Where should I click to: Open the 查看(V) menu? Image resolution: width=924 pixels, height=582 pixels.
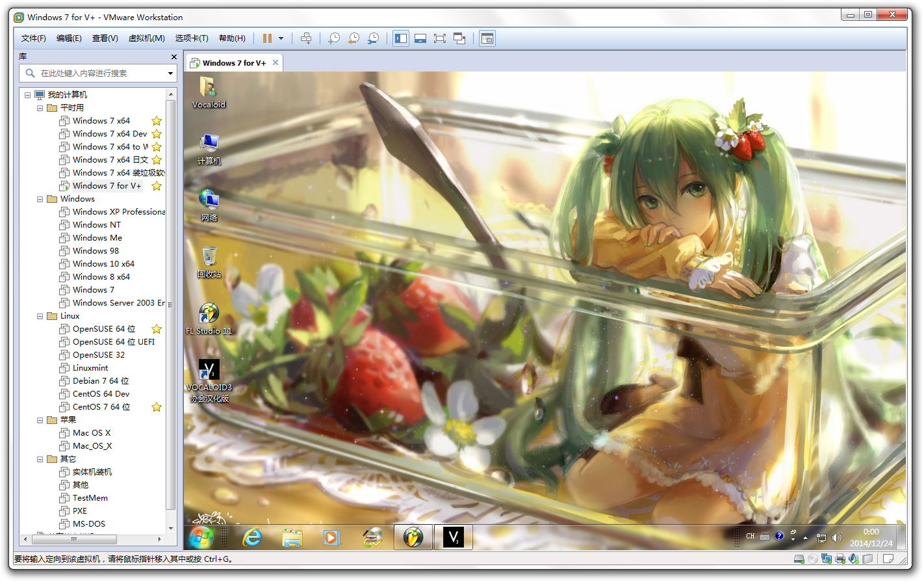105,38
